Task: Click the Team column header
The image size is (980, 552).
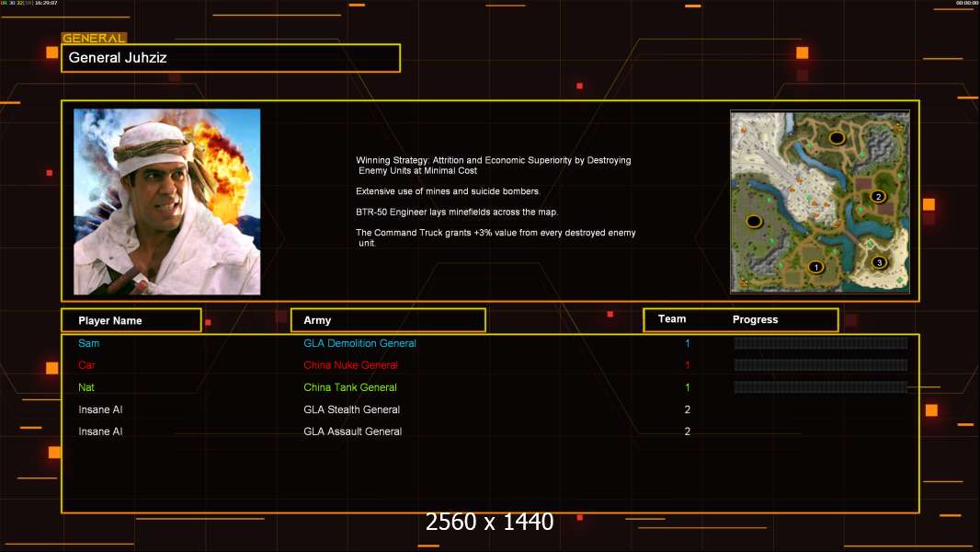Action: [x=672, y=319]
